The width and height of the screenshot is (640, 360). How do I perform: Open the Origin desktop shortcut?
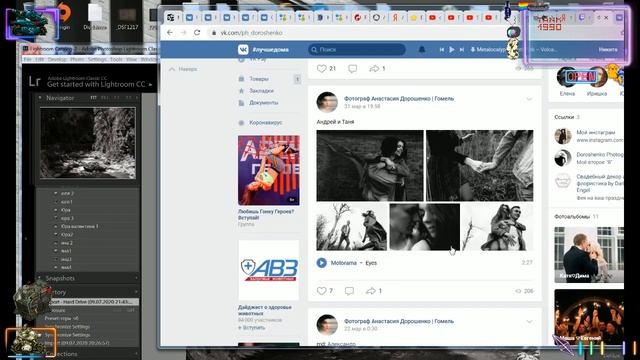[x=64, y=17]
